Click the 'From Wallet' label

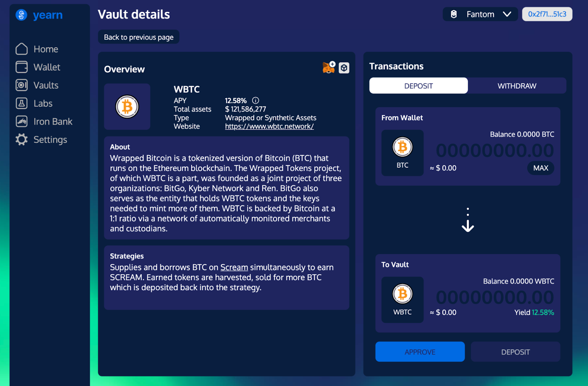(402, 118)
